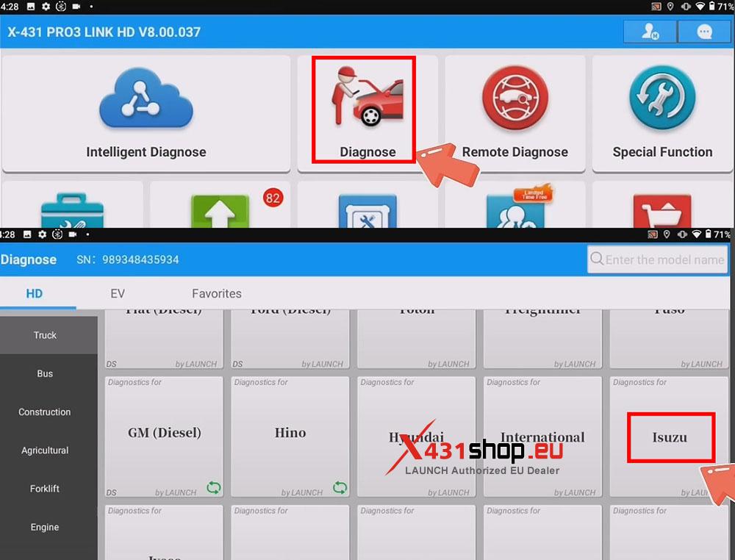The image size is (735, 560).
Task: Tap the settings gear in top status bar
Action: tap(46, 7)
